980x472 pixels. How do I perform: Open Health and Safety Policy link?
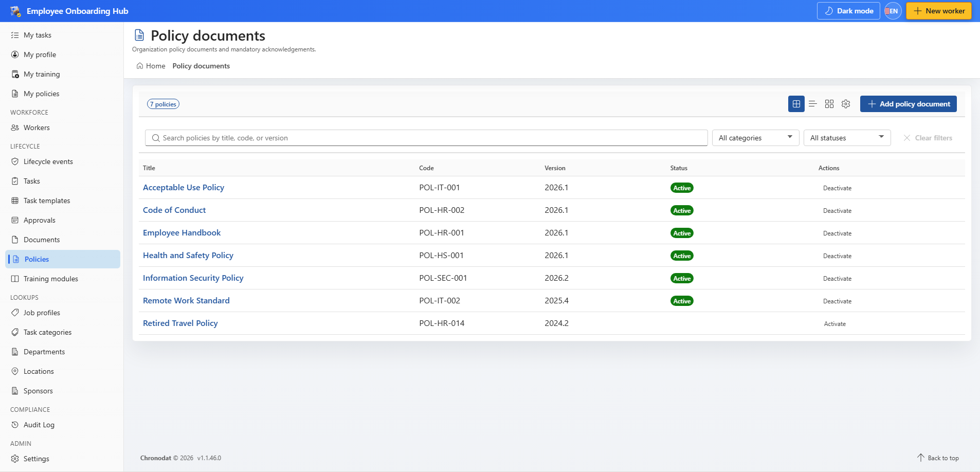click(188, 255)
